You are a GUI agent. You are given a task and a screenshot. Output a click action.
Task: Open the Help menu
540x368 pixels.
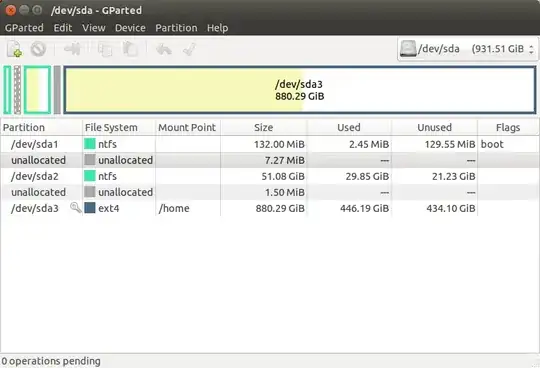[217, 28]
